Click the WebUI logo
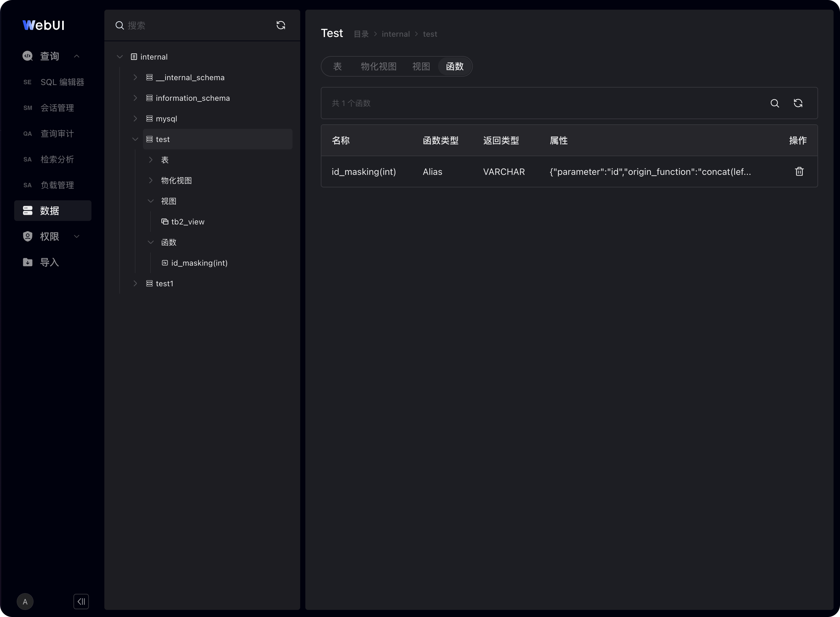The width and height of the screenshot is (840, 617). pyautogui.click(x=43, y=25)
